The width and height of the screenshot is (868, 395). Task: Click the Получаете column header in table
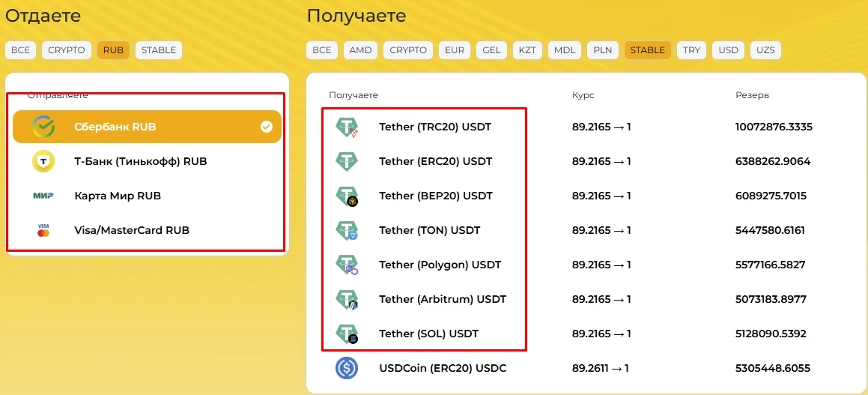point(353,95)
